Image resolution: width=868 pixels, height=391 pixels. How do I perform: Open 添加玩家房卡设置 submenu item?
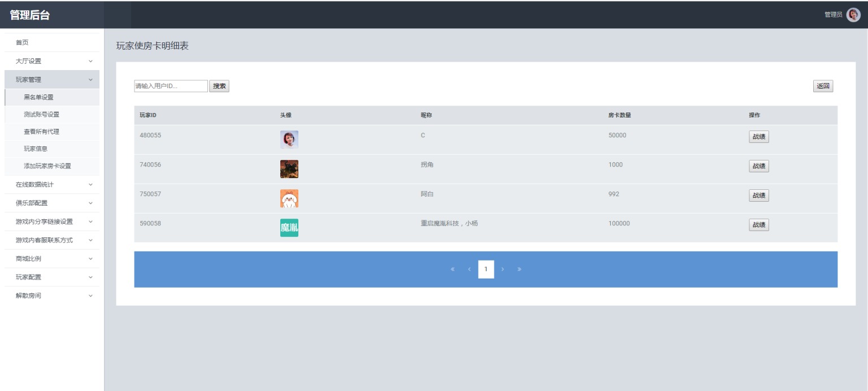(x=47, y=166)
